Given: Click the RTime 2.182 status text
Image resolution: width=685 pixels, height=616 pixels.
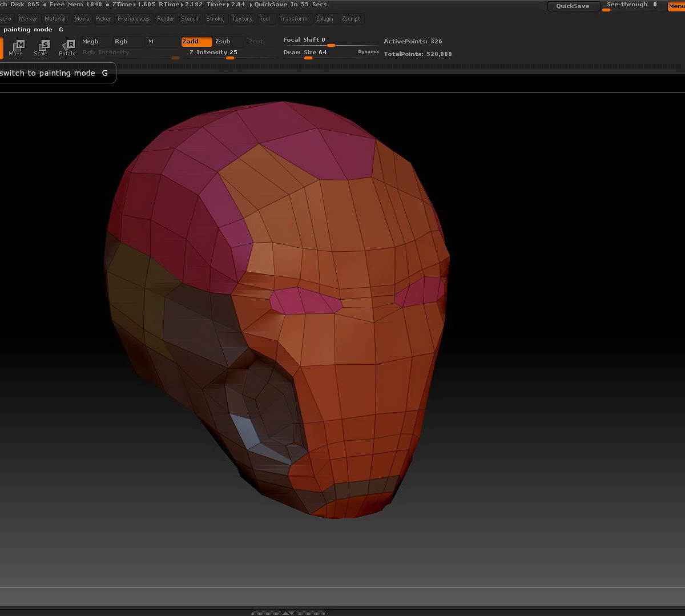Looking at the screenshot, I should tap(180, 5).
